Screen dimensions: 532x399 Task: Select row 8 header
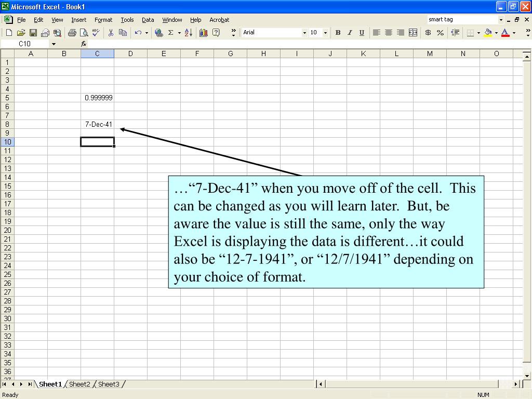click(7, 124)
